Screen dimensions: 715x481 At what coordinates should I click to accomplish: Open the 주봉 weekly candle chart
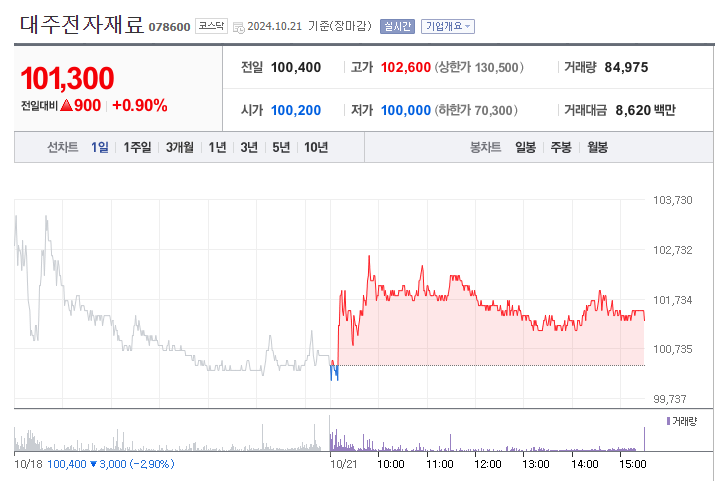[561, 147]
